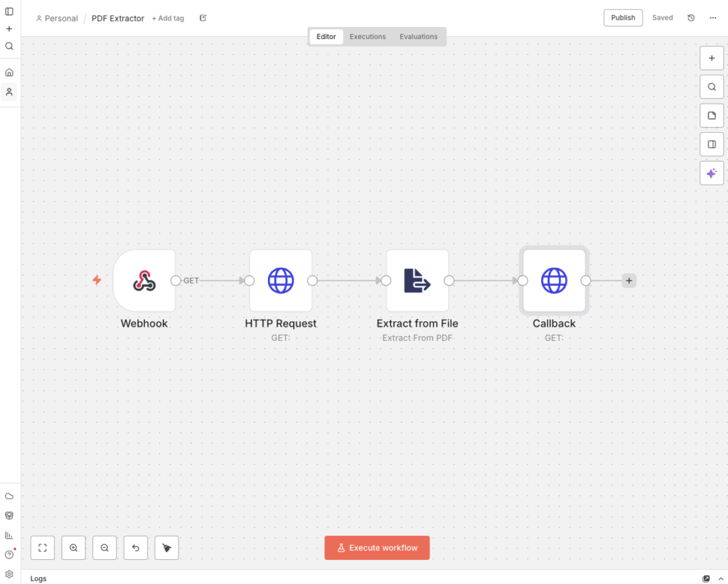Add a sticky note from the right toolbar
The height and width of the screenshot is (584, 728).
tap(712, 115)
